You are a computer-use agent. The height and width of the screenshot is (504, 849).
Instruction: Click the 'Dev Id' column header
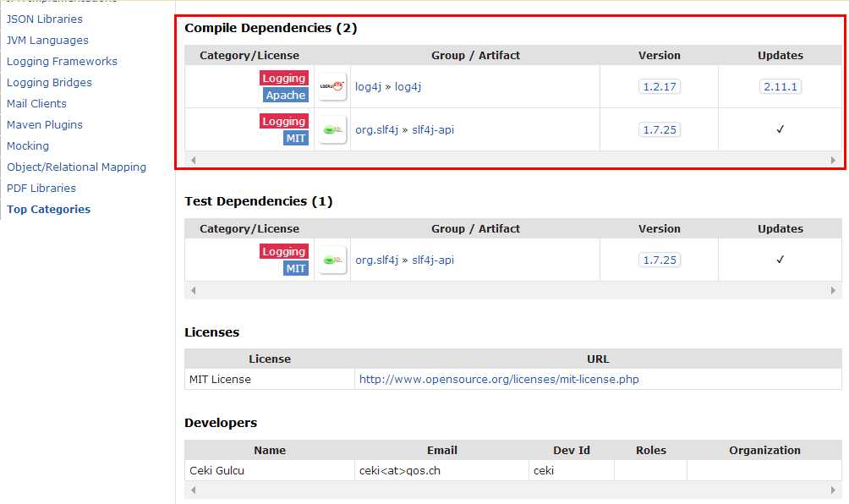pyautogui.click(x=572, y=451)
